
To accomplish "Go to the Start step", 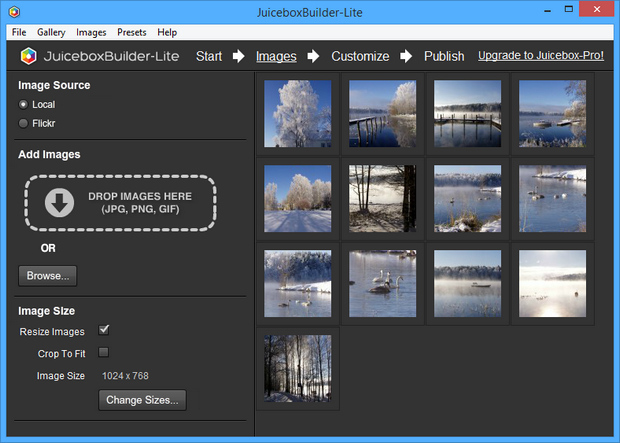I will (209, 56).
